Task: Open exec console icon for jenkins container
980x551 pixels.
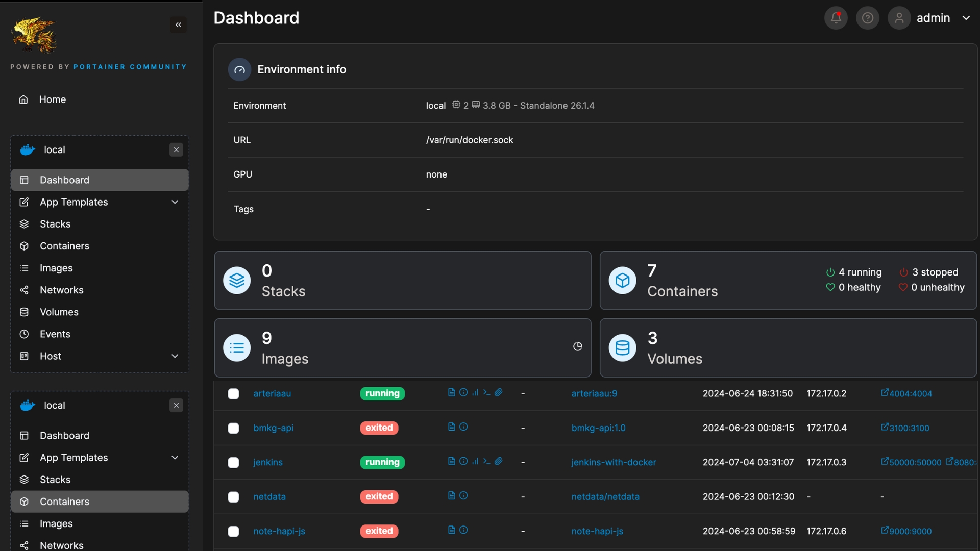Action: pyautogui.click(x=486, y=461)
